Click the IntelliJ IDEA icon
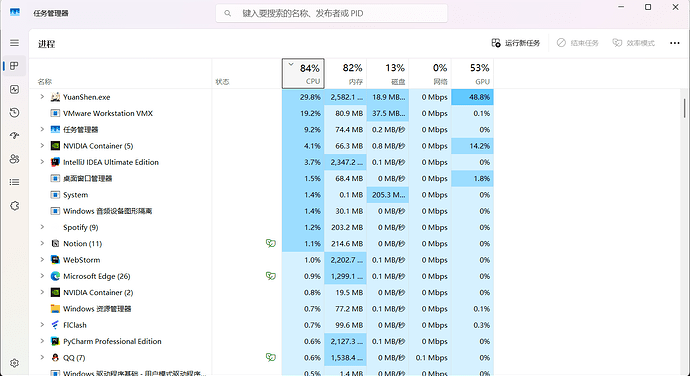The height and width of the screenshot is (376, 690). (x=55, y=162)
